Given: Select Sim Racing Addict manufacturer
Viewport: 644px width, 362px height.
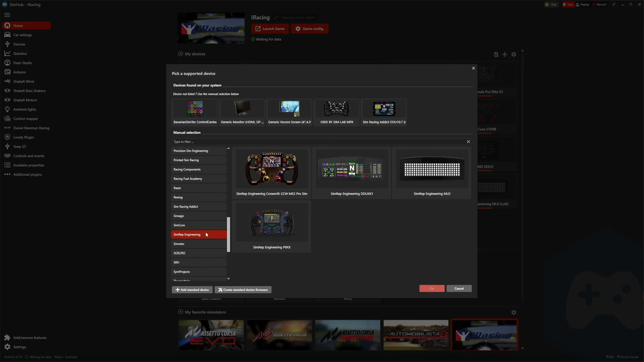Looking at the screenshot, I should [x=199, y=206].
